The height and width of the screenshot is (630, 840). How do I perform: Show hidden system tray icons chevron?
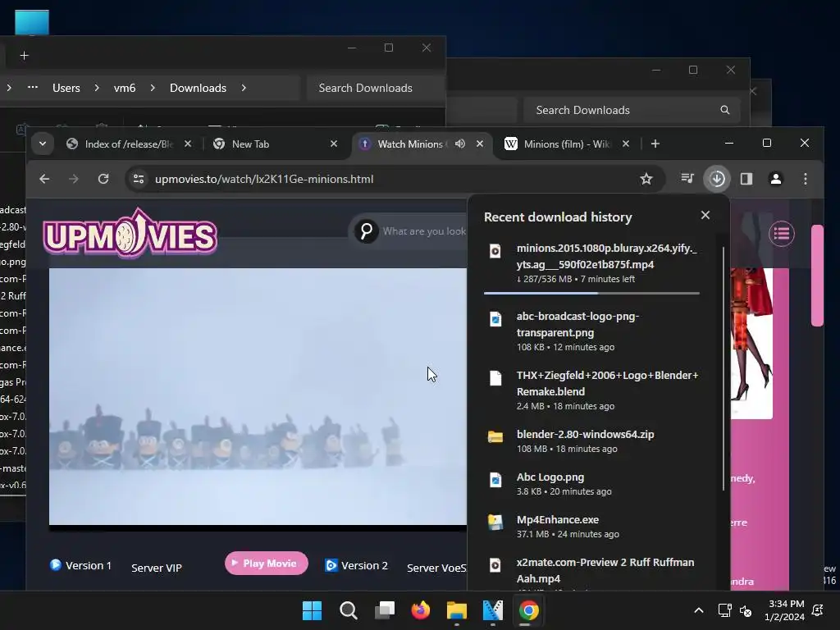699,610
